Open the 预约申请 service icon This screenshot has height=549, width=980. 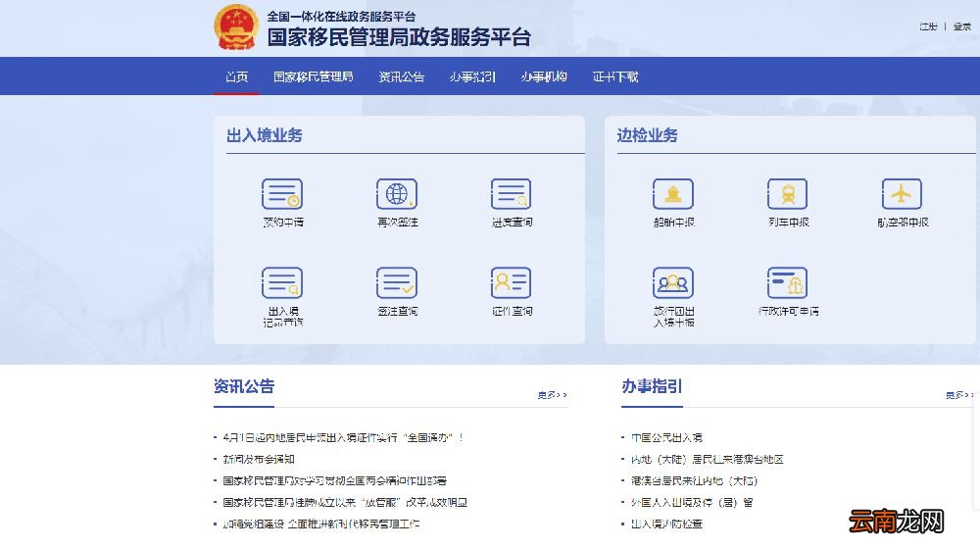[282, 194]
